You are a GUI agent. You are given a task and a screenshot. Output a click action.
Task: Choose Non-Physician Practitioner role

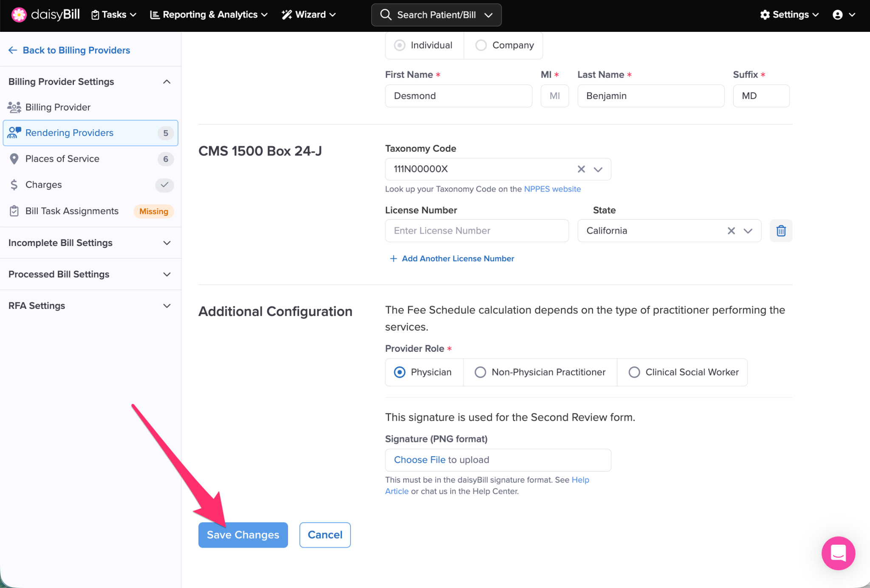click(x=480, y=372)
